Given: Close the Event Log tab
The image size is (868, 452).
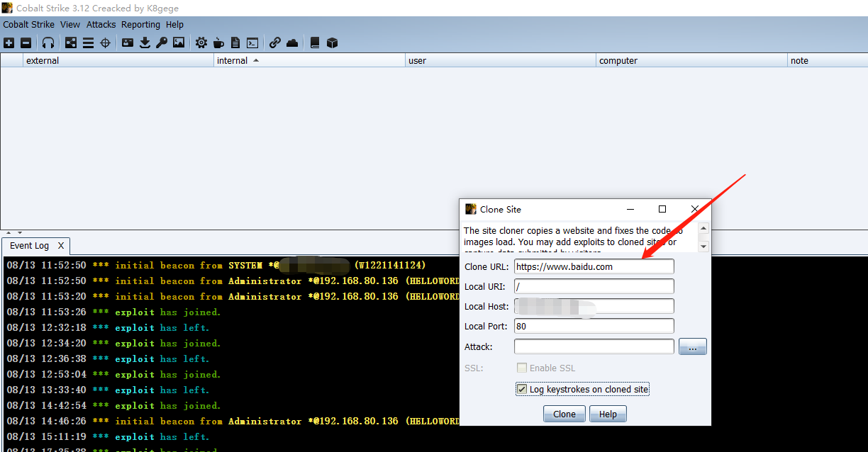Looking at the screenshot, I should (61, 246).
